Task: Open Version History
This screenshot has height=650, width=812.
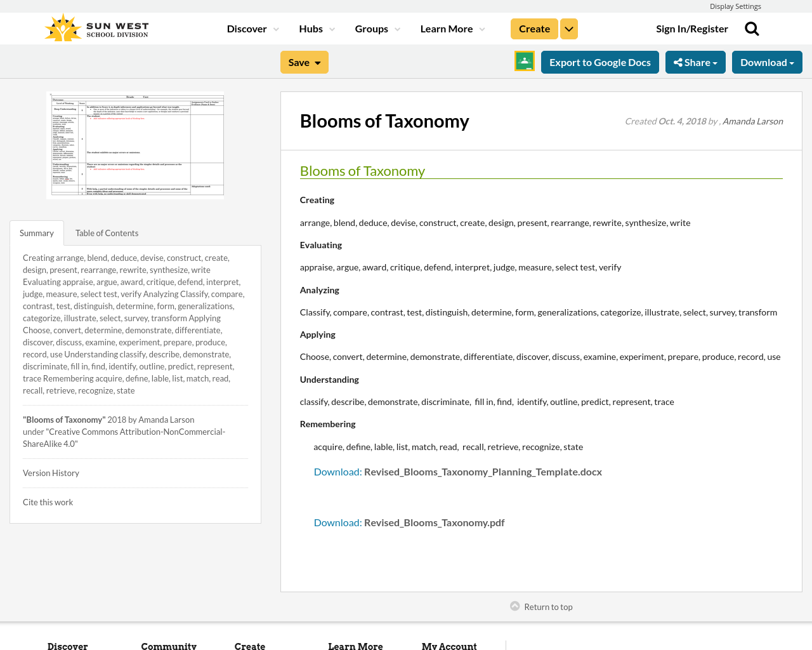Action: (51, 472)
